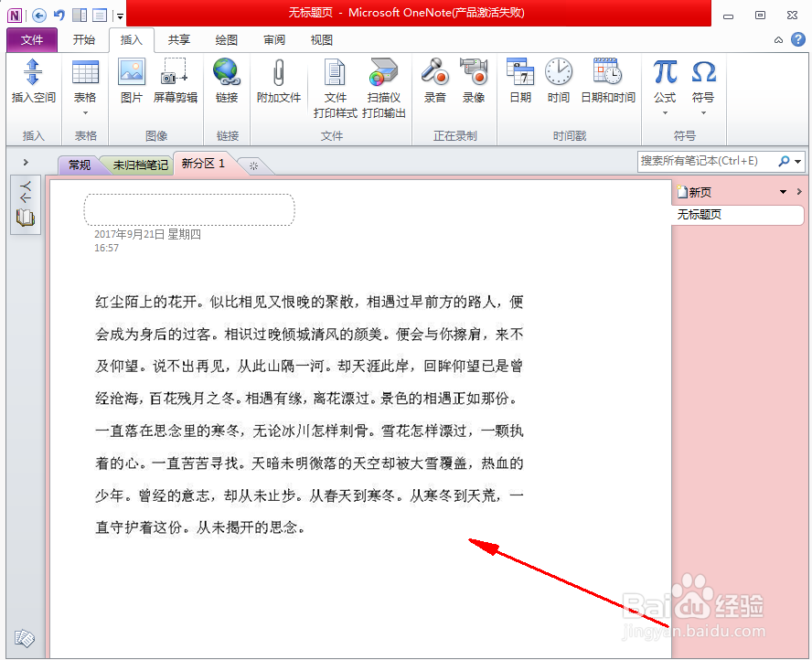This screenshot has height=660, width=812.
Task: Click the note line starting 红尘陌上的花开
Action: [x=309, y=302]
